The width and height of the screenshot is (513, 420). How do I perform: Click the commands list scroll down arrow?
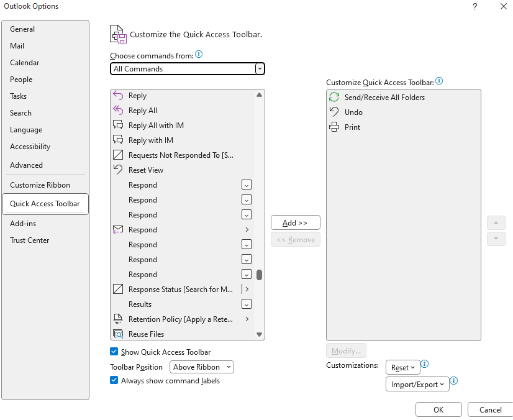(259, 334)
